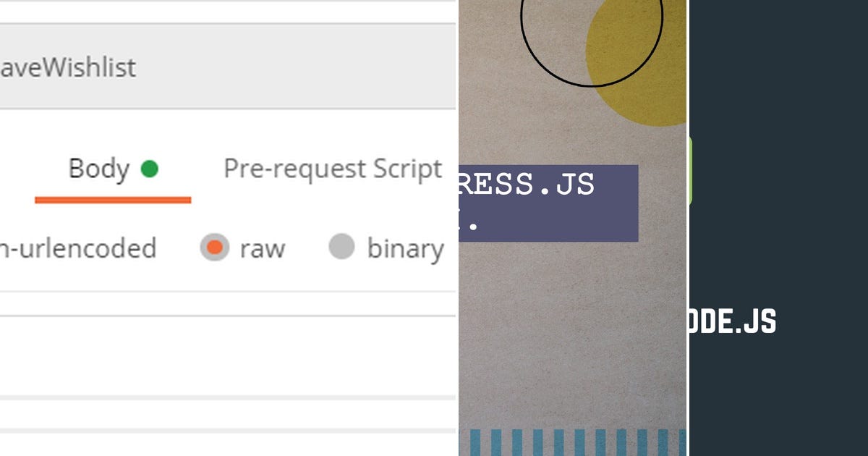Click the striped teal pattern at bottom
The height and width of the screenshot is (456, 868).
(571, 443)
